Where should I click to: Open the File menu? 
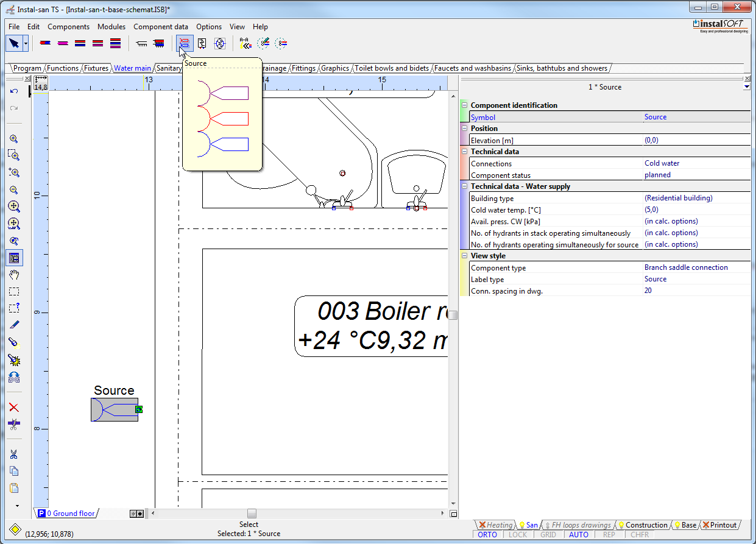(x=14, y=27)
